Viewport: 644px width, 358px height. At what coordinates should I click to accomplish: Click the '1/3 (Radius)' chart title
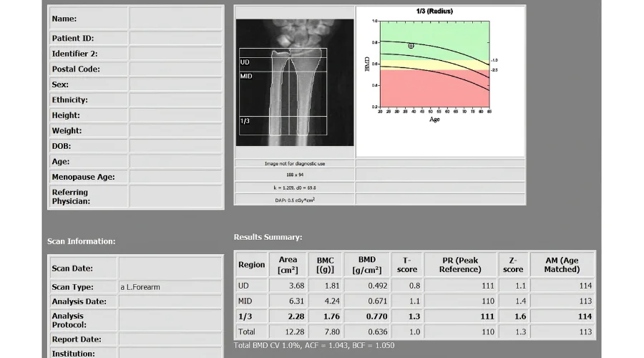(434, 11)
